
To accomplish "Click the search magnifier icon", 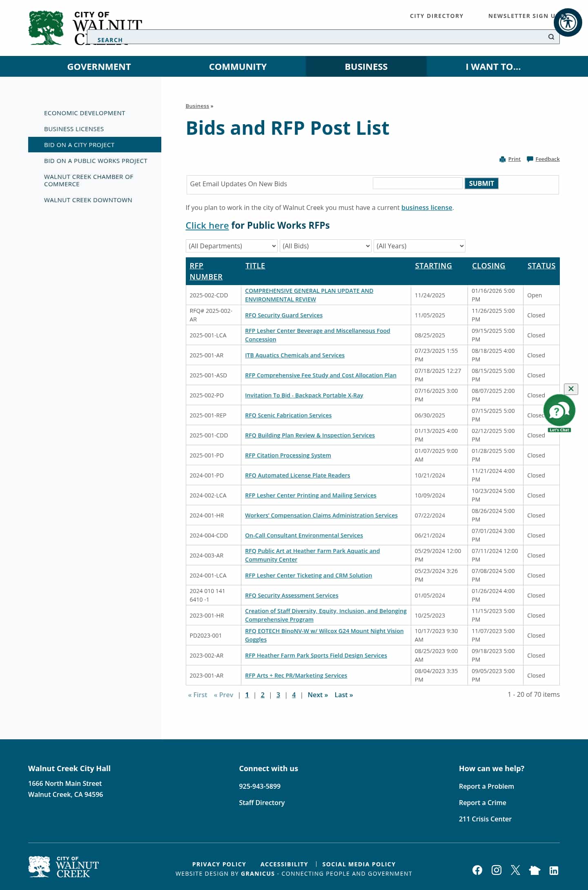I will [x=551, y=37].
